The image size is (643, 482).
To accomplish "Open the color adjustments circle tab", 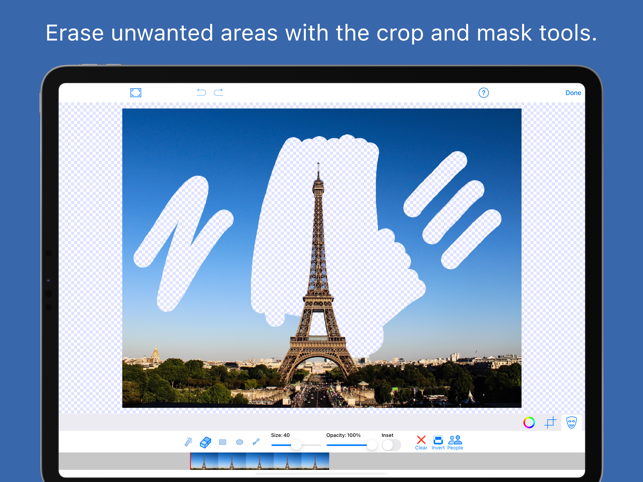I will (x=529, y=422).
